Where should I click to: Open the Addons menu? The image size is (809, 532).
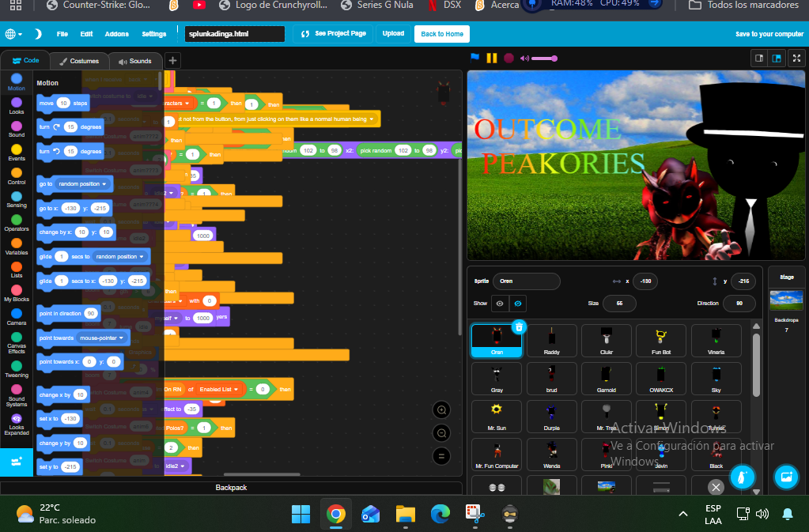click(x=116, y=34)
